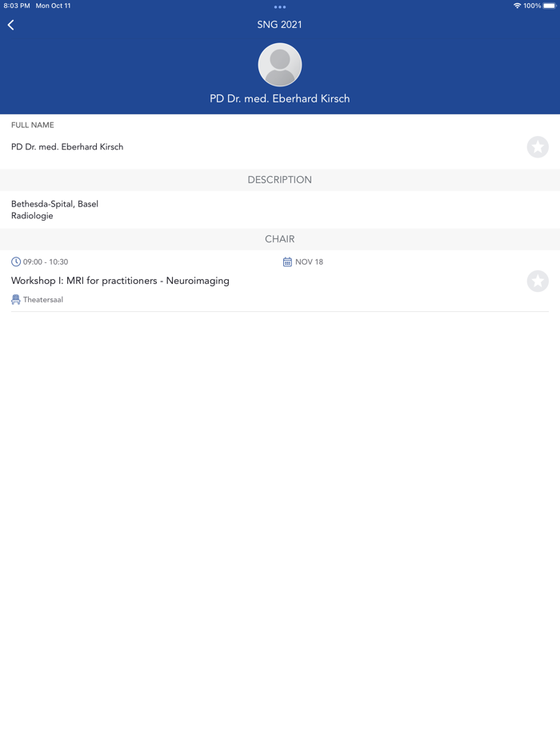
Task: Tap the 09:00 - 10:30 time text
Action: pyautogui.click(x=46, y=262)
